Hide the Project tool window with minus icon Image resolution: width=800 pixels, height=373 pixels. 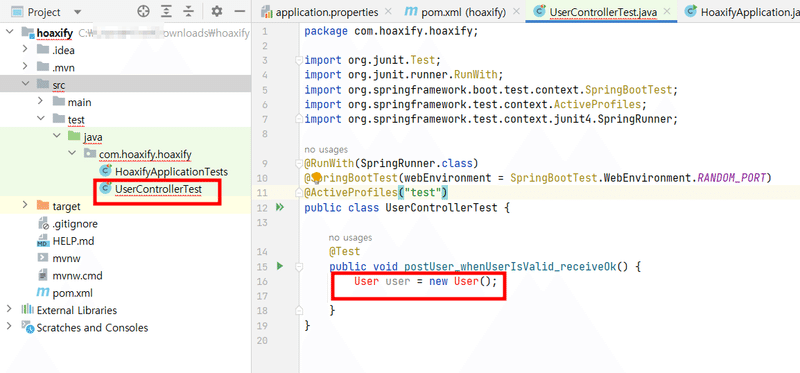(x=239, y=11)
